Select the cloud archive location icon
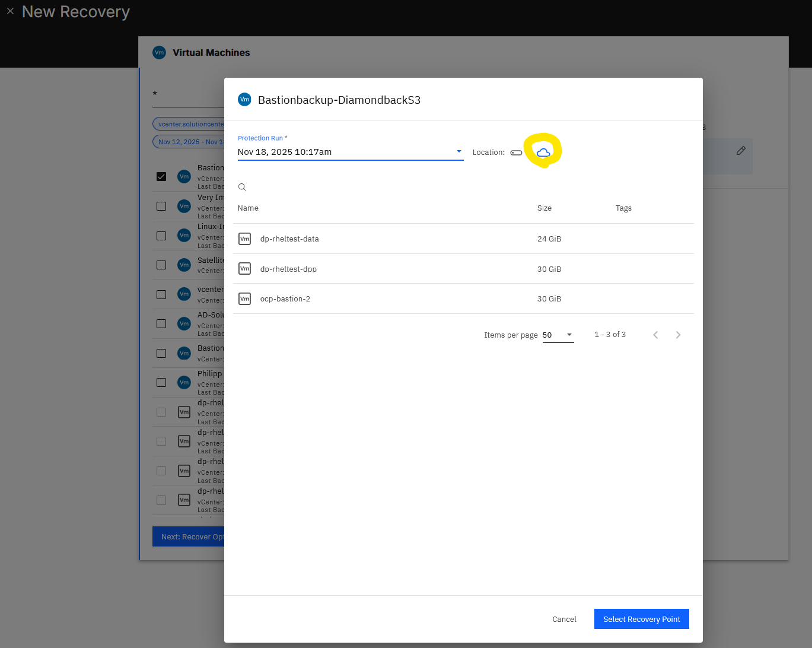Image resolution: width=812 pixels, height=648 pixels. coord(543,153)
